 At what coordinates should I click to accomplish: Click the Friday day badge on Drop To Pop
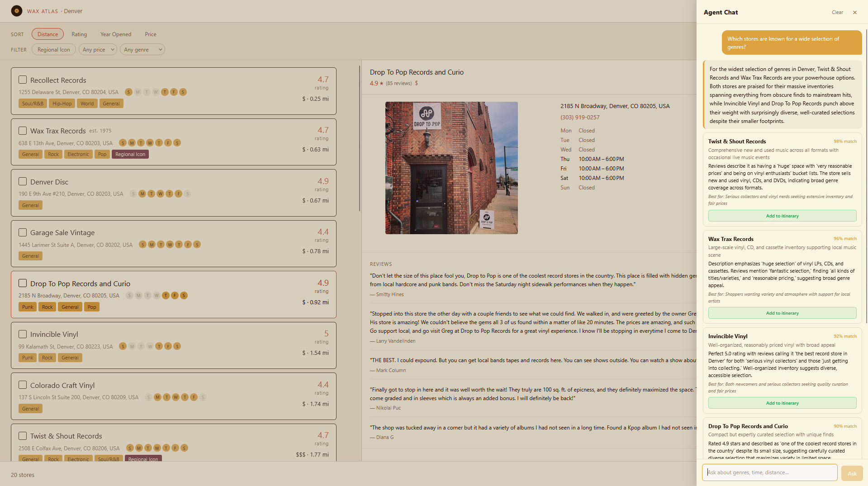coord(175,296)
